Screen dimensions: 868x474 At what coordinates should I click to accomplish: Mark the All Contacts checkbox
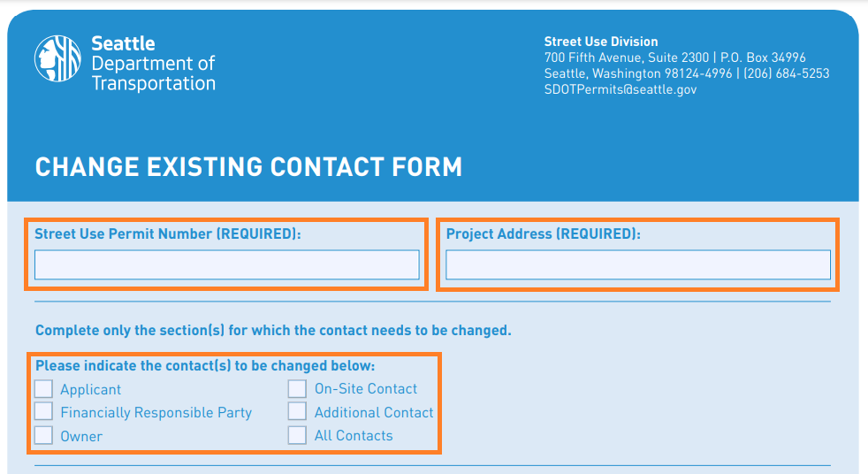tap(297, 435)
